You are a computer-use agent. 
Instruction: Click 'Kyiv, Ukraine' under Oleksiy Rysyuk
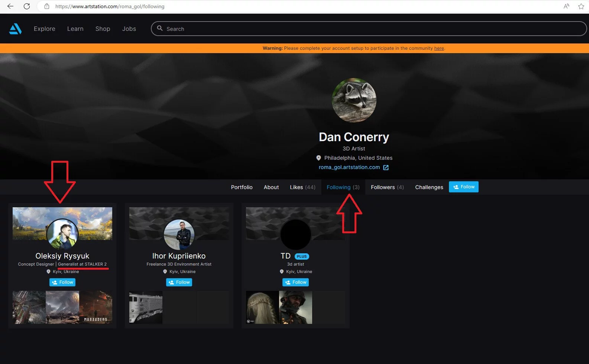[66, 272]
